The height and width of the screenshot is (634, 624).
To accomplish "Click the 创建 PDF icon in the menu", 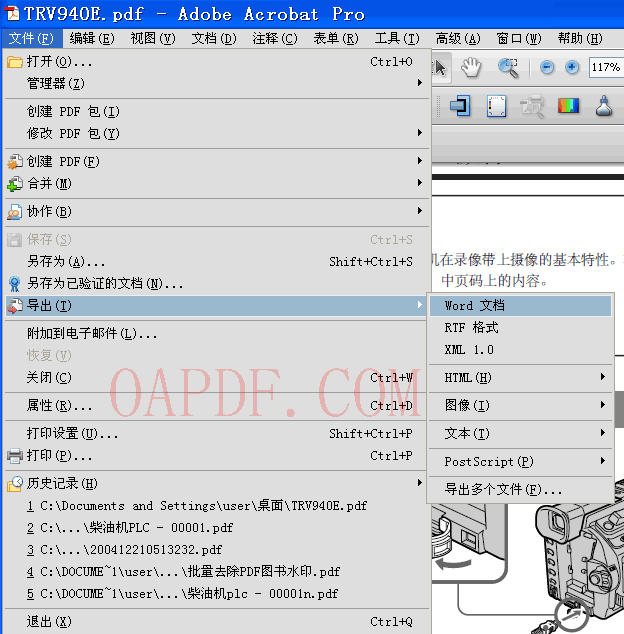I will coord(15,161).
